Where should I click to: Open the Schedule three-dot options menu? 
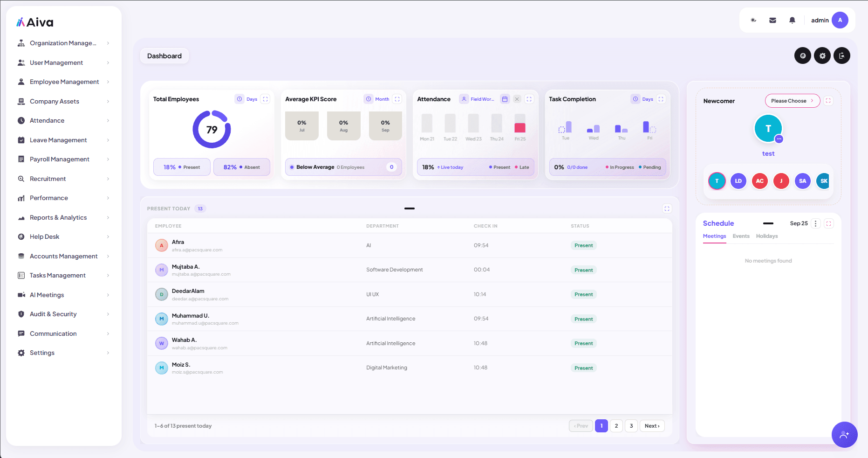[x=816, y=223]
